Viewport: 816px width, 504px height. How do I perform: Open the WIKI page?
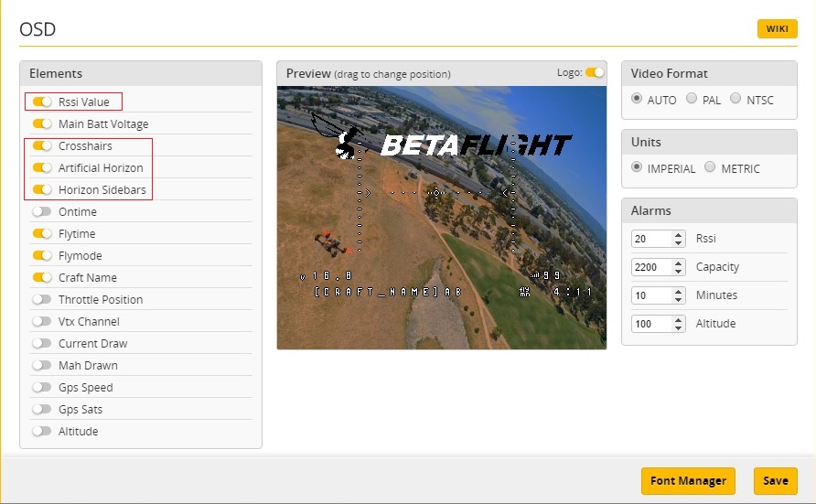(777, 28)
